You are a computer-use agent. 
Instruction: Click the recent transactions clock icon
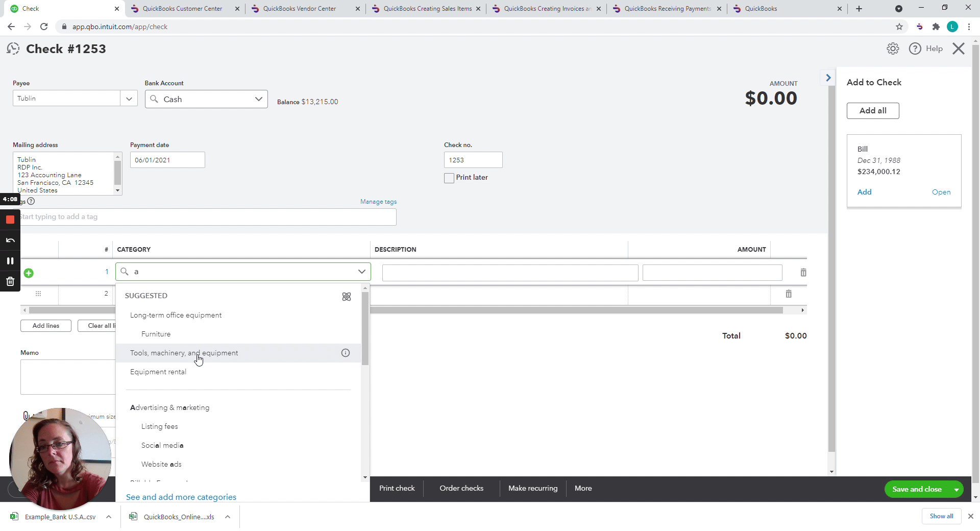[x=13, y=49]
